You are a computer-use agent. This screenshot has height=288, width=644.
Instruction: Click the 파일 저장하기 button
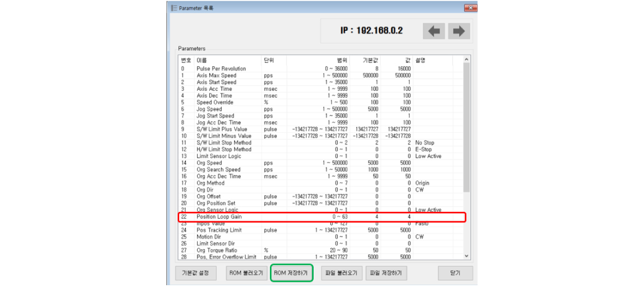click(386, 273)
